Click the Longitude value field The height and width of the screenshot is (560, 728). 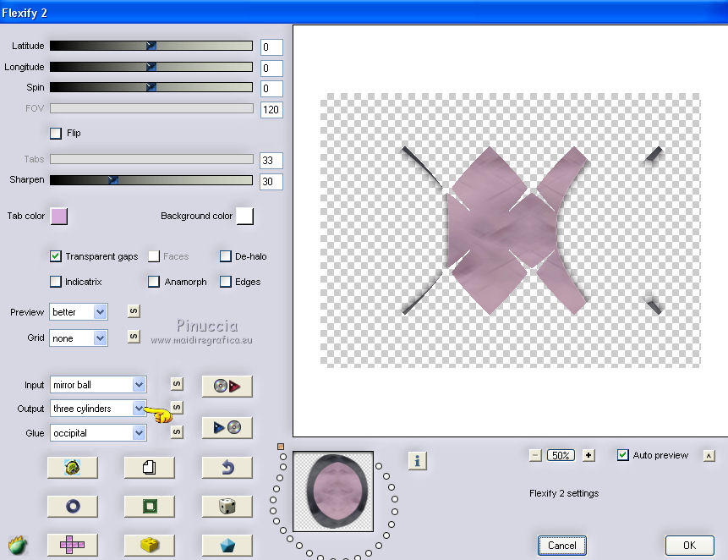tap(271, 69)
